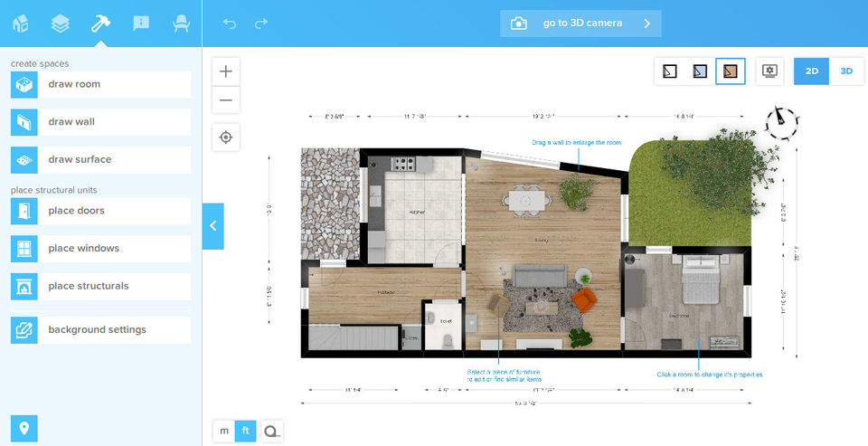Undo the last action
The width and height of the screenshot is (868, 446).
(229, 24)
